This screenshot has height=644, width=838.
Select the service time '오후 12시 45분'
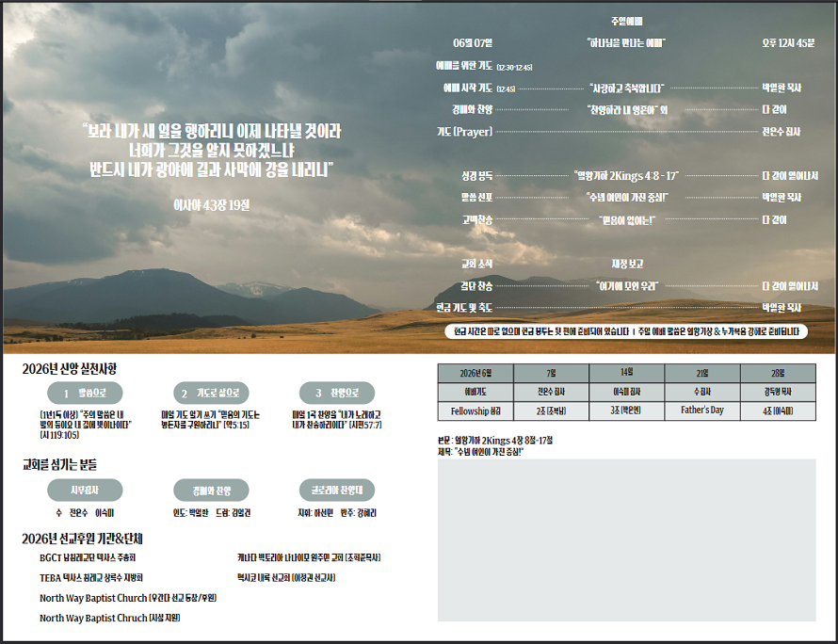pos(788,43)
